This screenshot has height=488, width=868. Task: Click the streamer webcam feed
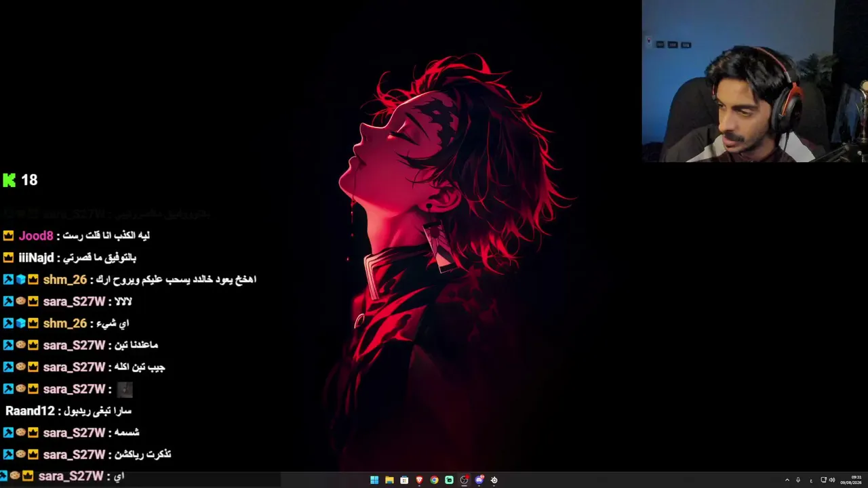pos(755,81)
